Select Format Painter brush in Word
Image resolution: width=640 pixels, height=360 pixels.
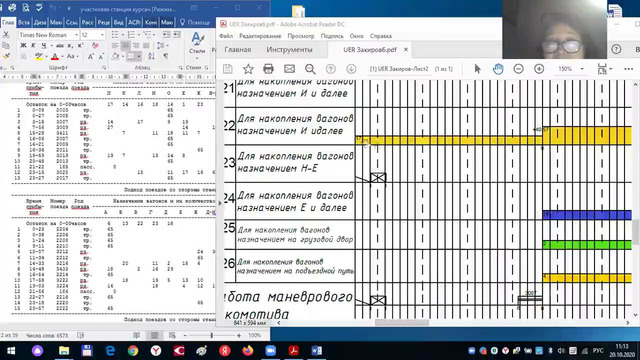(x=6, y=56)
